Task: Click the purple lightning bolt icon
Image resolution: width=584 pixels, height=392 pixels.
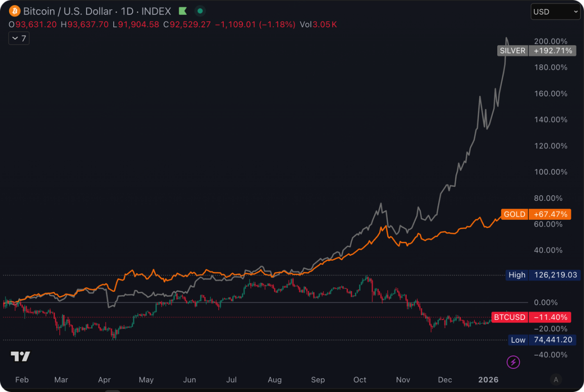Action: [513, 362]
